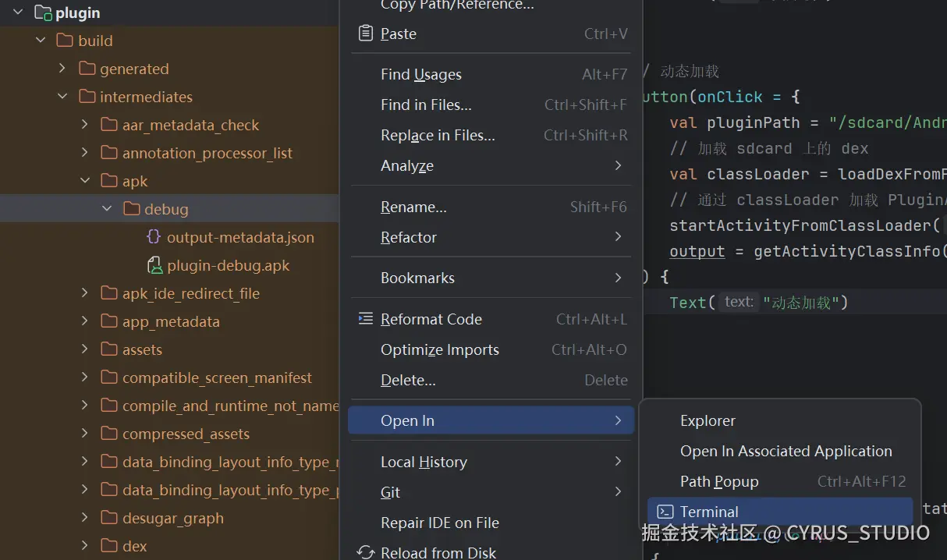Open the Local History submenu
The height and width of the screenshot is (560, 947).
pyautogui.click(x=491, y=462)
